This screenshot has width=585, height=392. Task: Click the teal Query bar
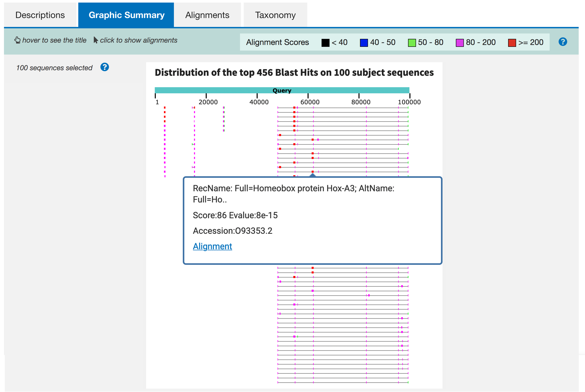pos(282,90)
